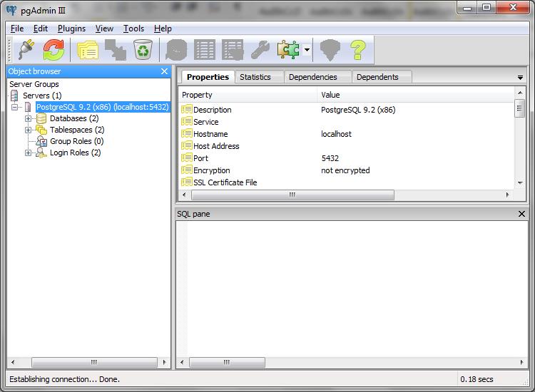Click the Plugins puzzle piece icon
Image resolution: width=535 pixels, height=392 pixels.
click(x=288, y=50)
